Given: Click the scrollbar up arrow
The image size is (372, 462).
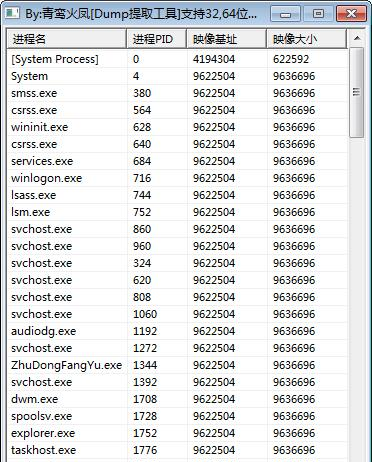Looking at the screenshot, I should 357,38.
